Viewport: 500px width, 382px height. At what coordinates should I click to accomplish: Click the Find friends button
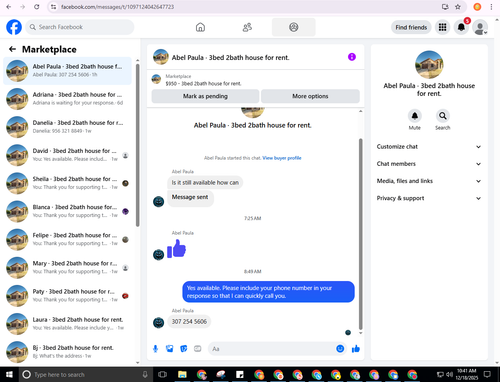pyautogui.click(x=411, y=27)
